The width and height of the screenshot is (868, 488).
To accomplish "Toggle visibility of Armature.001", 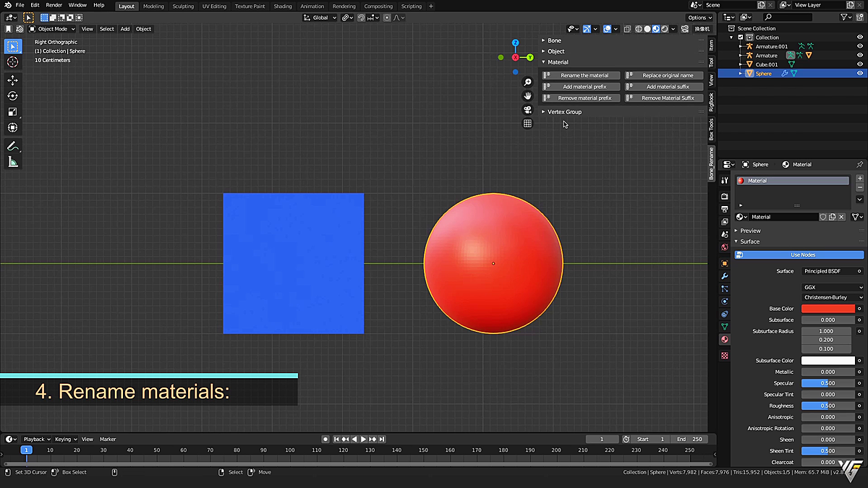I will point(860,46).
